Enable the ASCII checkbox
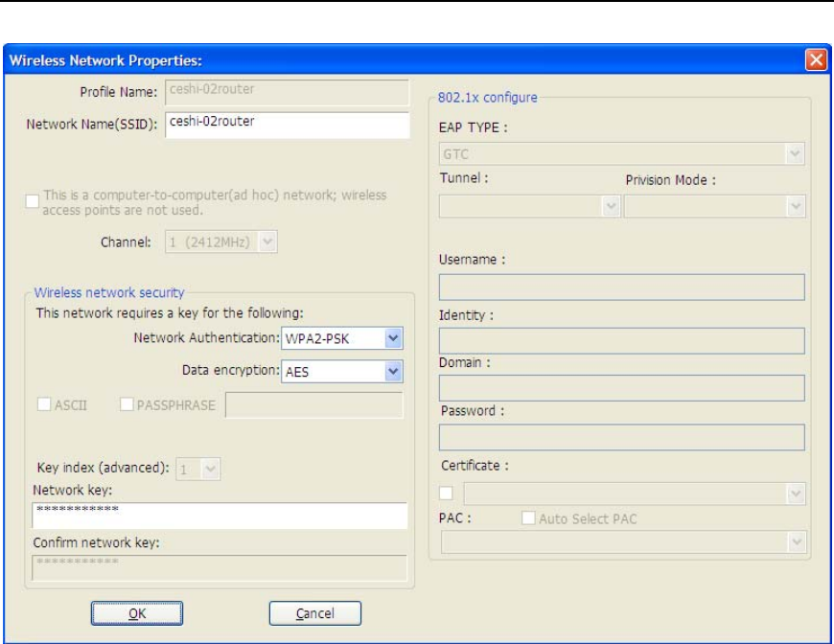 point(44,404)
